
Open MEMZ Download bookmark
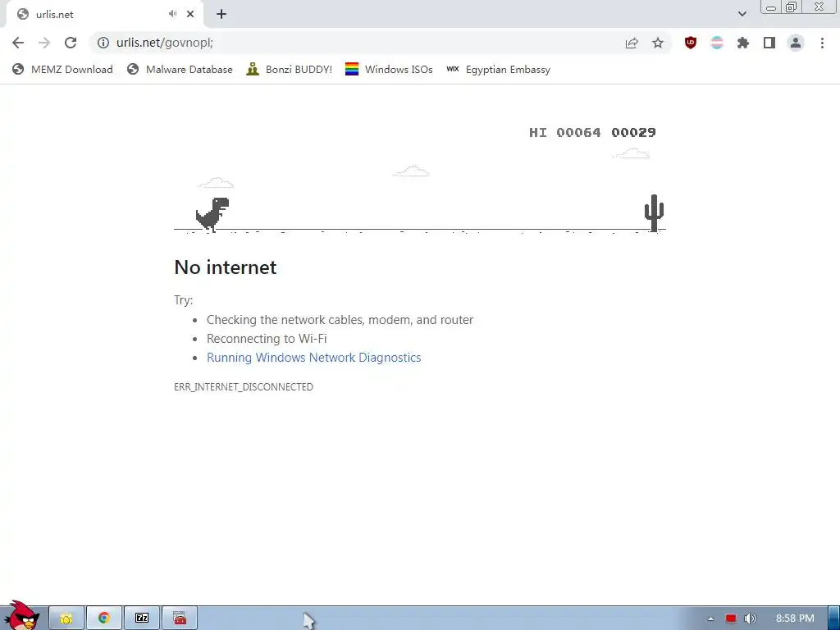[62, 69]
